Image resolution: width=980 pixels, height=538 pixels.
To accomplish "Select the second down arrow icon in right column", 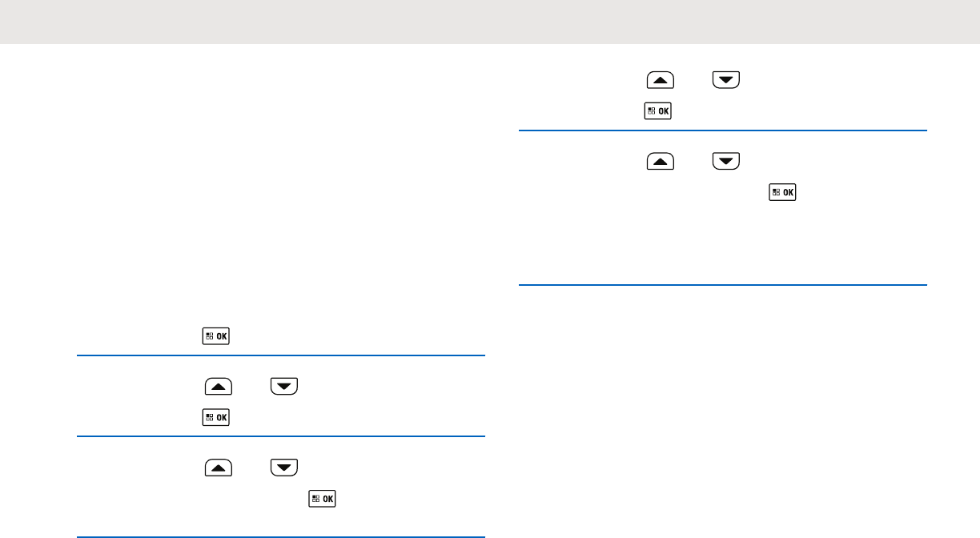I will [x=725, y=162].
